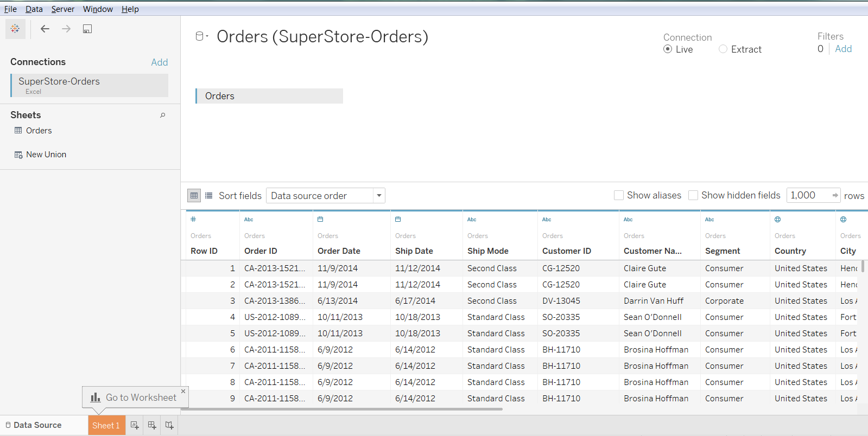Screen dimensions: 868x436
Task: Go forward with the right arrow icon
Action: point(66,29)
